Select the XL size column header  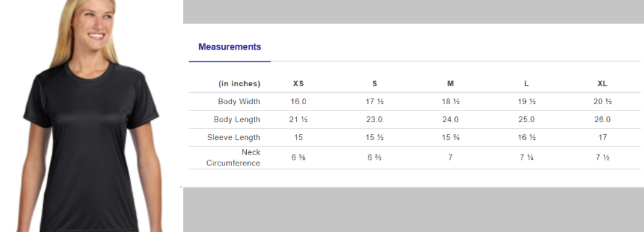coord(603,83)
